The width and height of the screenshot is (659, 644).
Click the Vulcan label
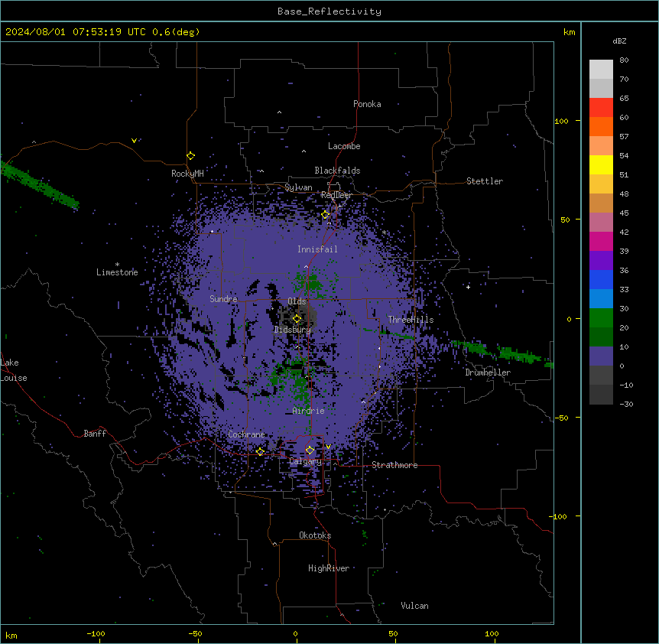415,606
